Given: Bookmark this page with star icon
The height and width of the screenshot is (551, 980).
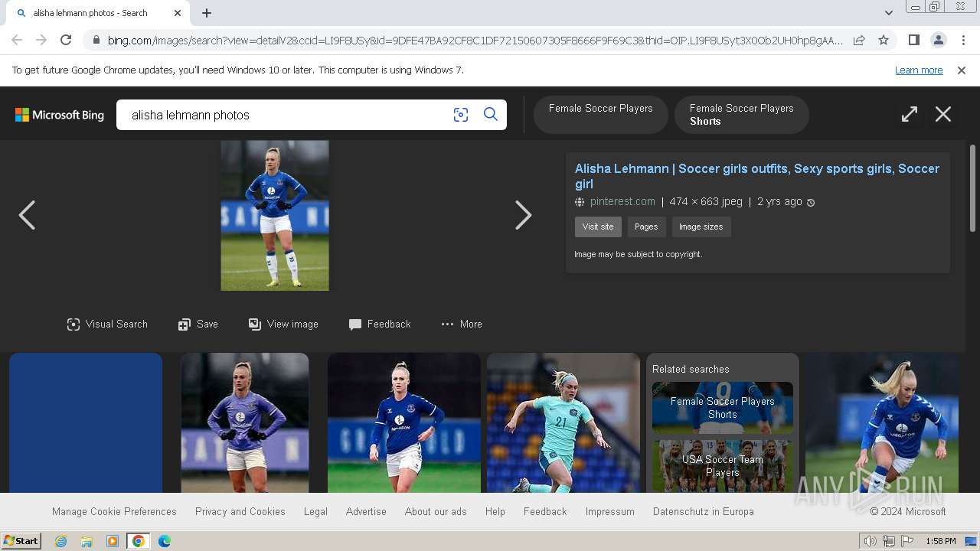Looking at the screenshot, I should coord(884,40).
